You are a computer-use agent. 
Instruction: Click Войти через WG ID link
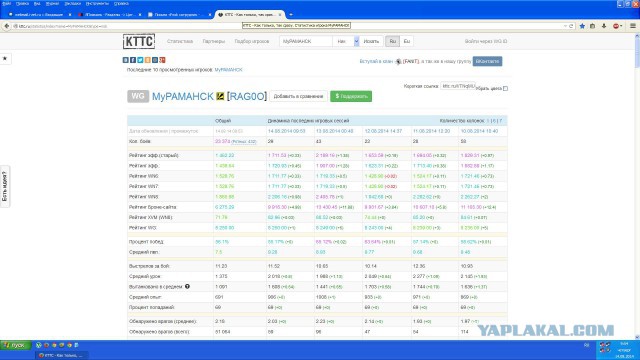pos(486,41)
